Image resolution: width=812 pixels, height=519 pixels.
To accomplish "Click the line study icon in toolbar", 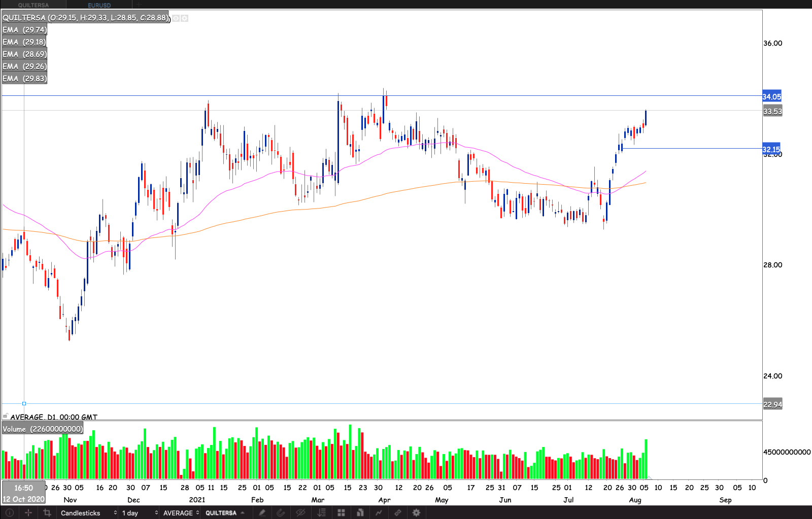I will [379, 513].
